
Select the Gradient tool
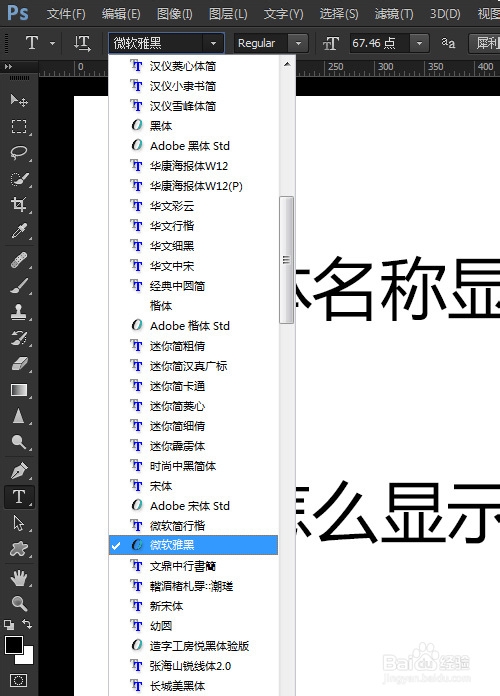pyautogui.click(x=19, y=390)
